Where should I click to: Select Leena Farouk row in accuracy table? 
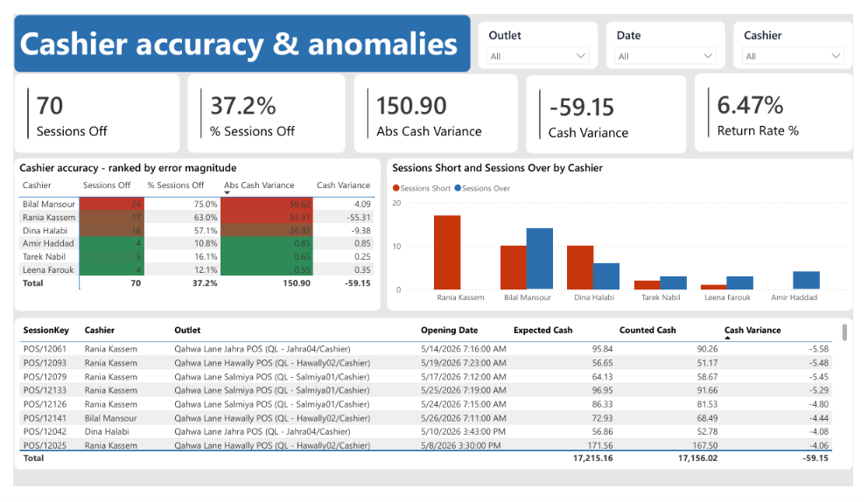click(x=197, y=270)
